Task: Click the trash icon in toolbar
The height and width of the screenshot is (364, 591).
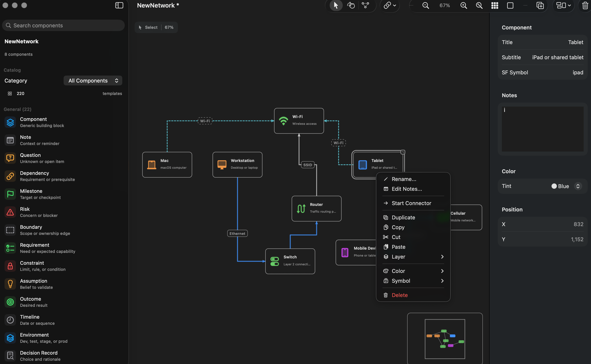Action: 585,5
